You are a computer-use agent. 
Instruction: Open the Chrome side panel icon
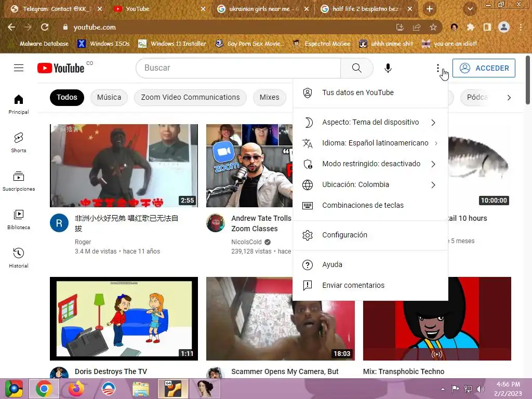(x=487, y=27)
